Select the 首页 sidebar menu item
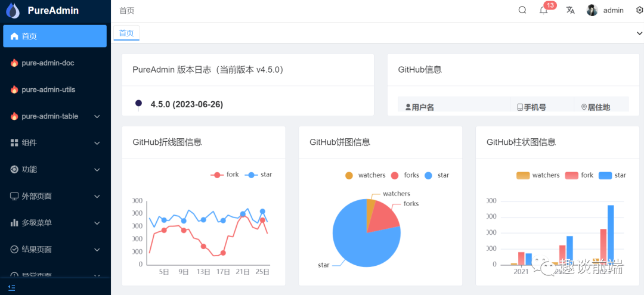Image resolution: width=644 pixels, height=295 pixels. pyautogui.click(x=55, y=36)
